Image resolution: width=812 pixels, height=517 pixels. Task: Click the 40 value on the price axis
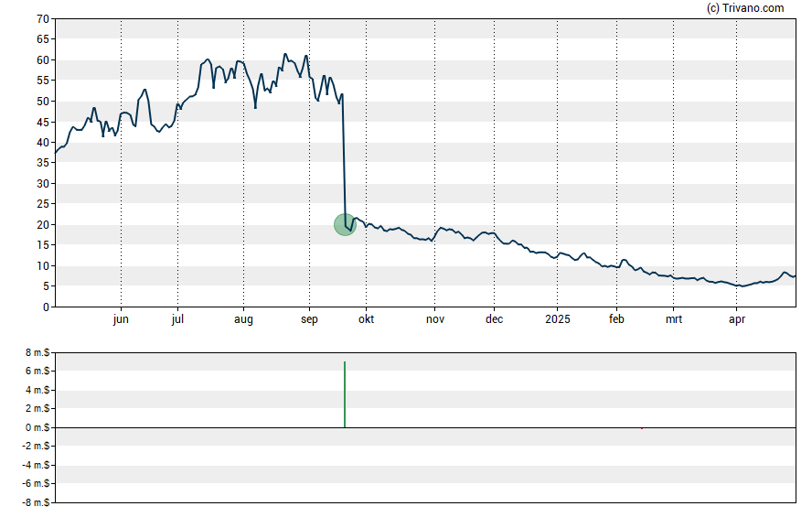pyautogui.click(x=43, y=143)
